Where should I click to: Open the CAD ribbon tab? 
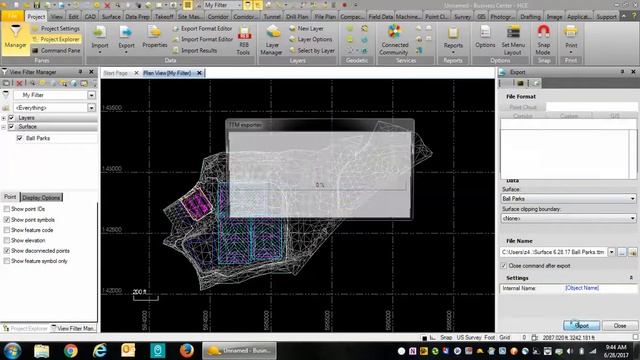tap(90, 17)
